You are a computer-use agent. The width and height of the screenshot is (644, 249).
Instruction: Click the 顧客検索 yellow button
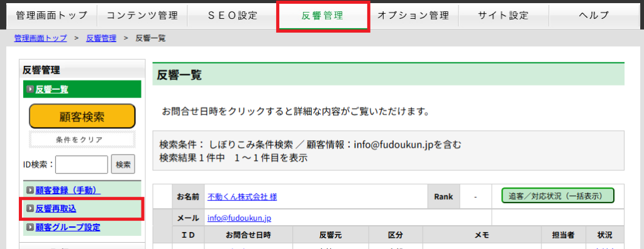pos(82,116)
